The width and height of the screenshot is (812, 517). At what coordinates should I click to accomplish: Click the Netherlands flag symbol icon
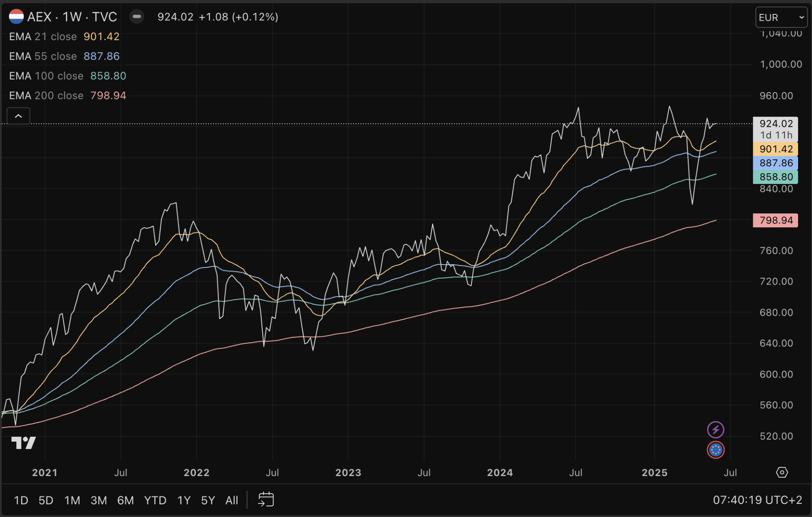point(16,17)
